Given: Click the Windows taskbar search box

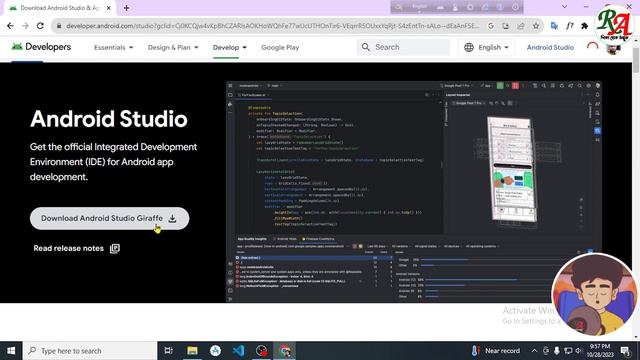Looking at the screenshot, I should [x=90, y=351].
